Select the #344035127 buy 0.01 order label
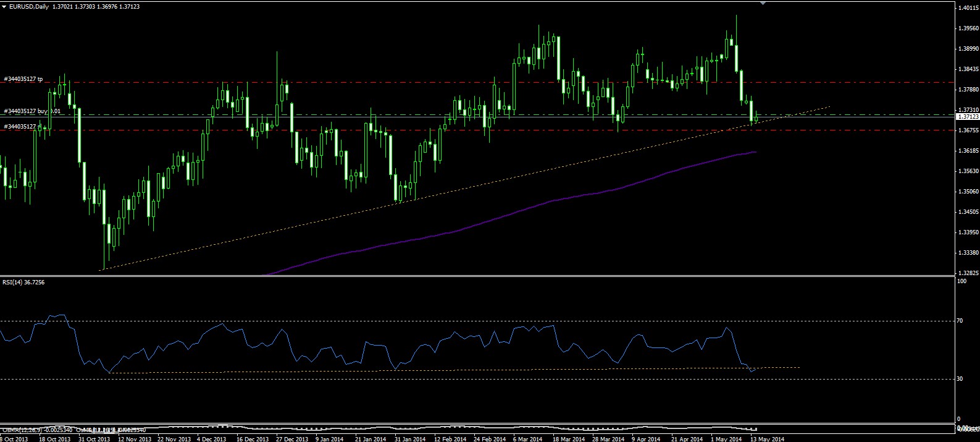Viewport: 980px width, 442px height. coord(32,111)
